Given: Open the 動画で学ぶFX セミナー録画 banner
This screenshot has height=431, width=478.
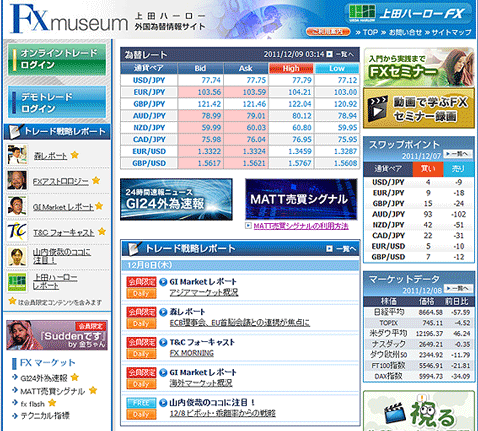Looking at the screenshot, I should pos(419,108).
